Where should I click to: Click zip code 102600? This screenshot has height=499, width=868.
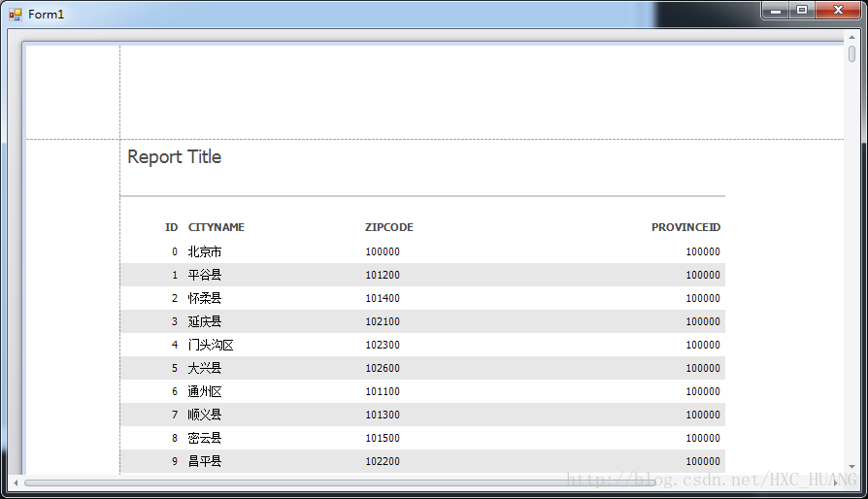pos(383,368)
